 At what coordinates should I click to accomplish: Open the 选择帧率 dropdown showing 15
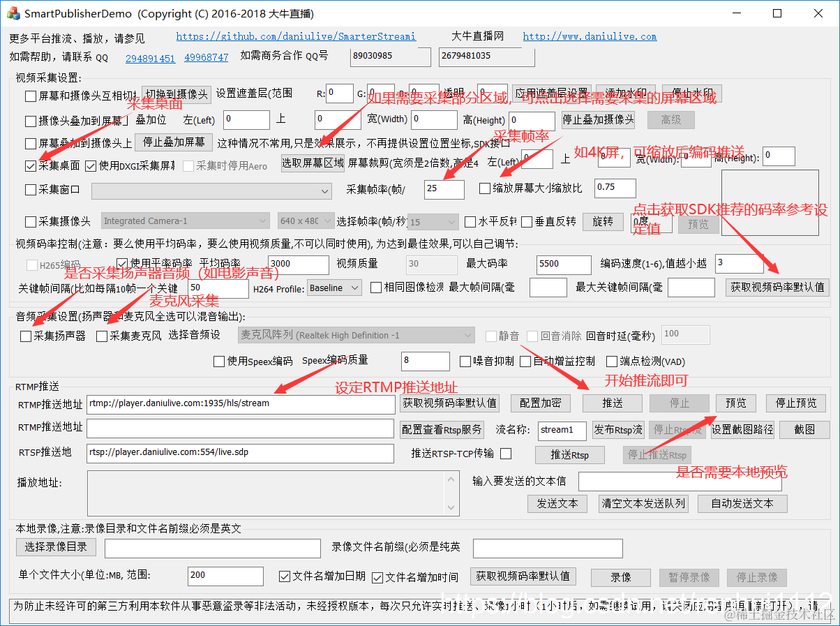coord(433,222)
